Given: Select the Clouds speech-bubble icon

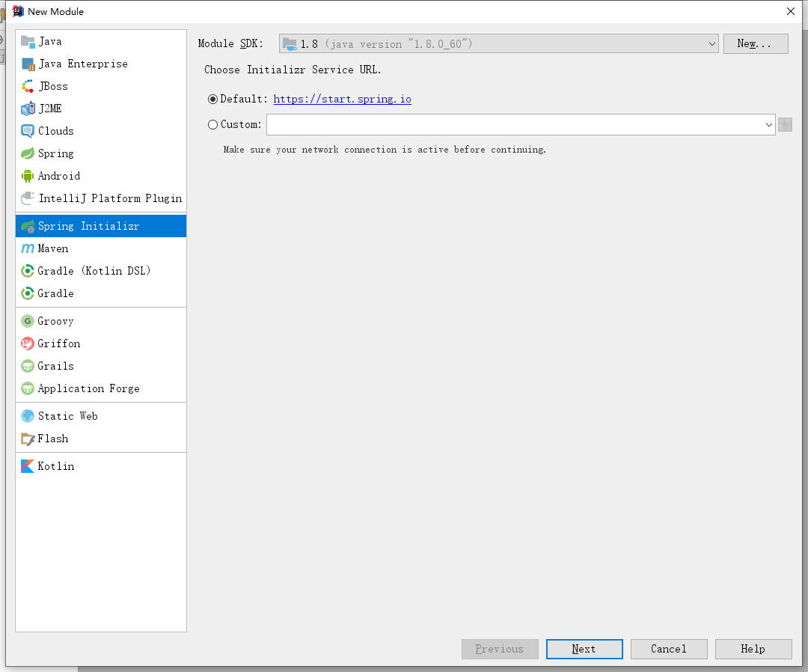Looking at the screenshot, I should pos(28,131).
